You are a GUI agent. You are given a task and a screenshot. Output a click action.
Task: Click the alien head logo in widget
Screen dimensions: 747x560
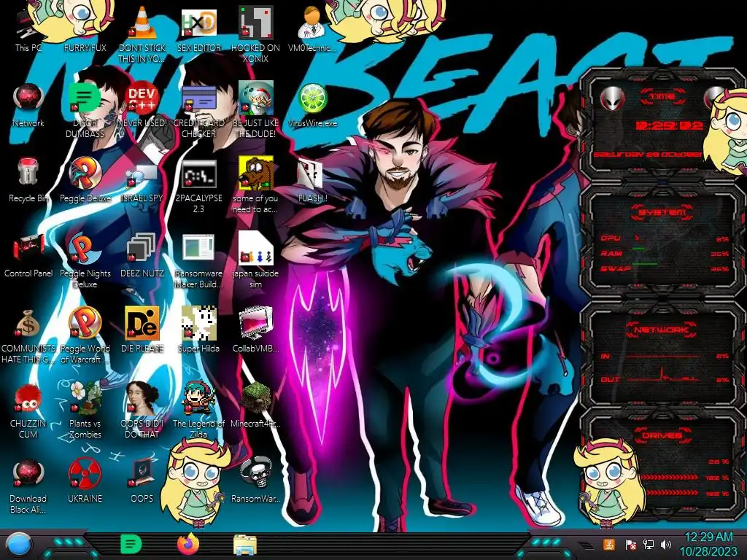tap(612, 98)
